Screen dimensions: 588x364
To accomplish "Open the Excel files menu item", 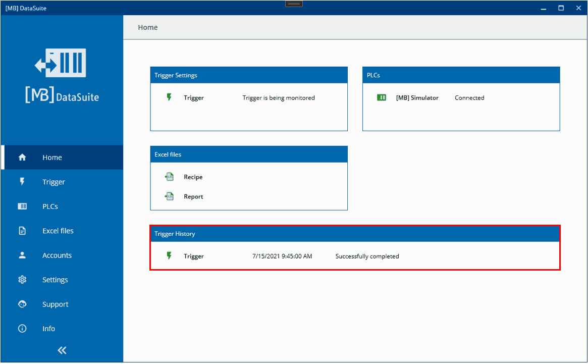I will (x=62, y=230).
